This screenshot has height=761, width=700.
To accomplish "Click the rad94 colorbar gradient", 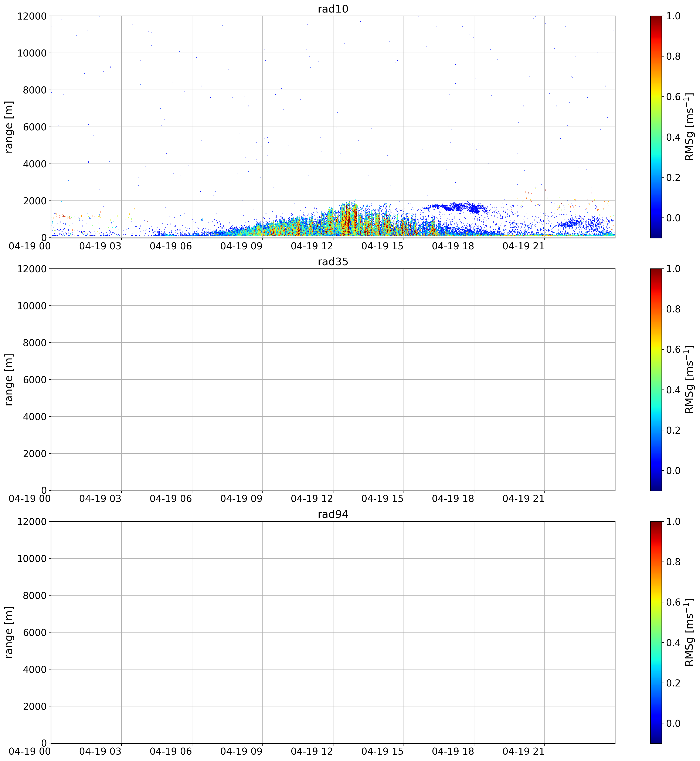I will (656, 632).
